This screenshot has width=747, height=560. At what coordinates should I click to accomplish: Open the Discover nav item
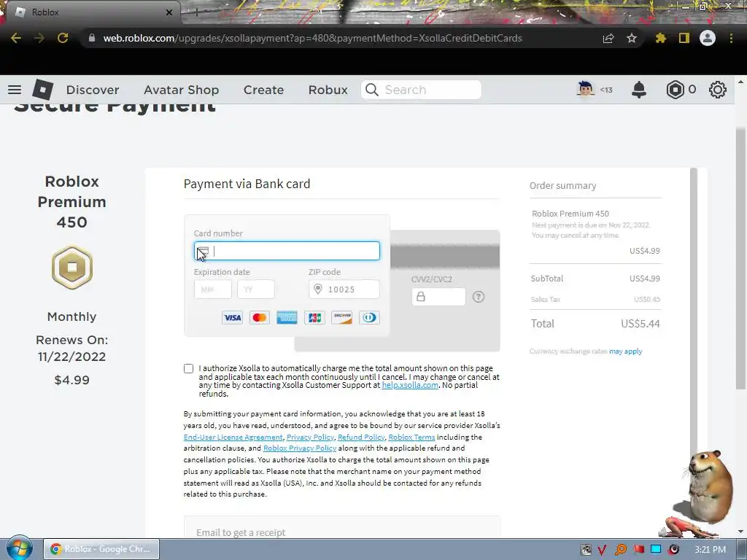93,90
